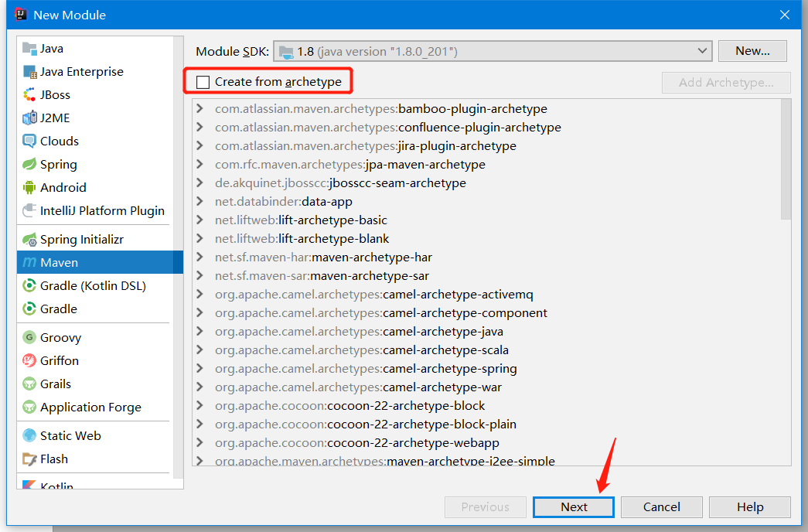Select Application Forge module type label
Image resolution: width=808 pixels, height=532 pixels.
point(90,408)
